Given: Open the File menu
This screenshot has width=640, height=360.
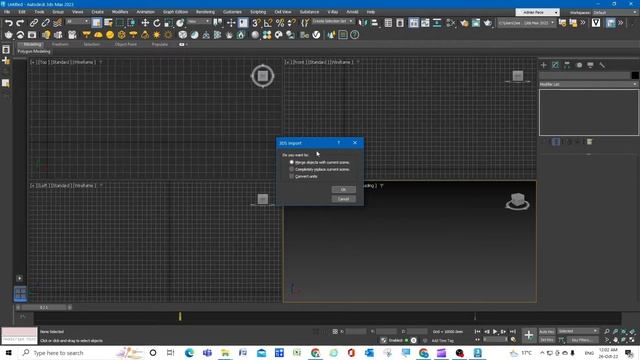Looking at the screenshot, I should click(7, 12).
